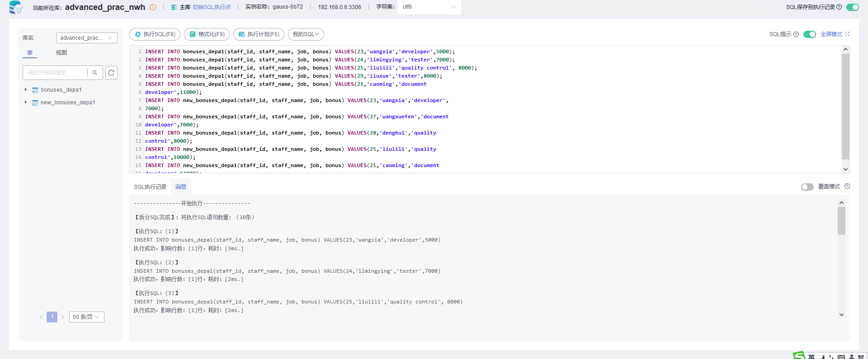
Task: Click the line number 15 in the editor gutter
Action: [138, 165]
